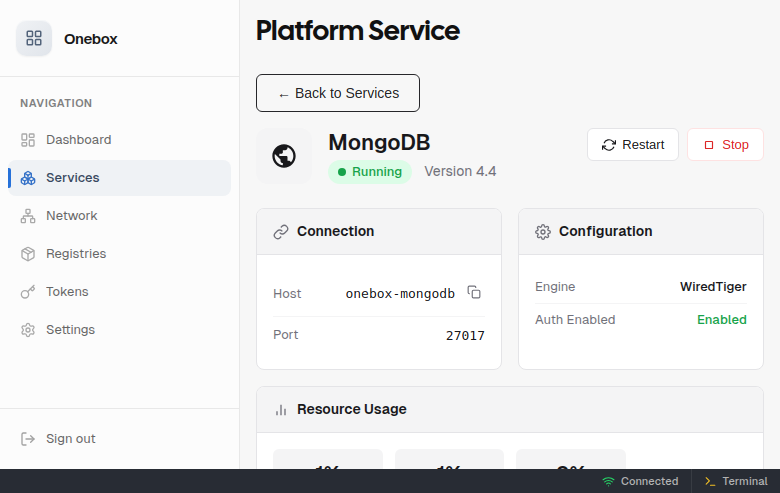
Task: Click the MongoDB globe service icon
Action: tap(284, 156)
